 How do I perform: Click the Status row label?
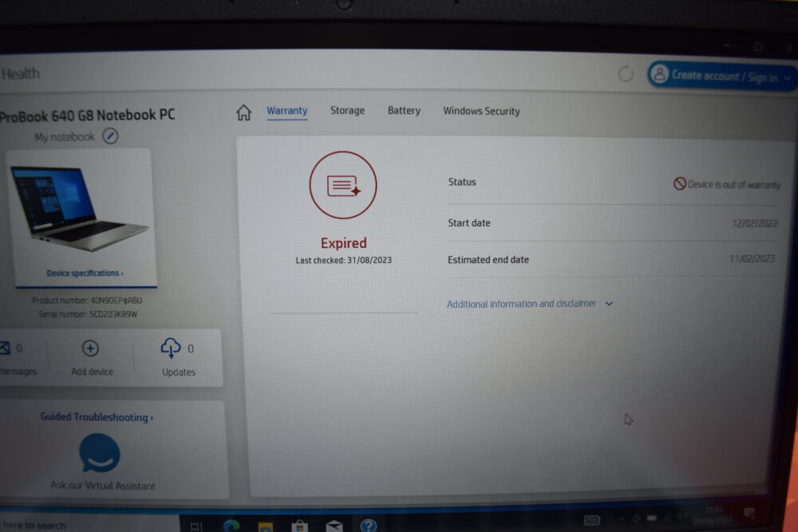tap(462, 182)
